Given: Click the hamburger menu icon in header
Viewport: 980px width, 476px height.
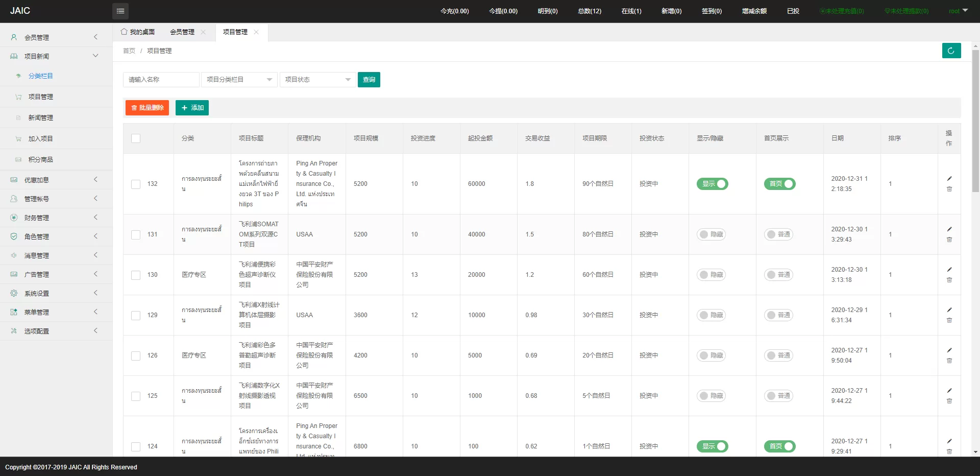Looking at the screenshot, I should click(120, 11).
